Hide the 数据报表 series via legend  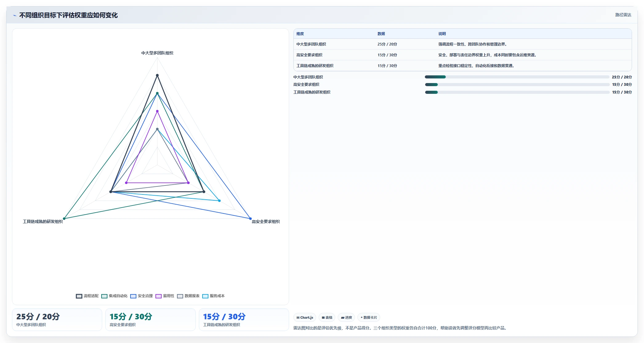(188, 296)
